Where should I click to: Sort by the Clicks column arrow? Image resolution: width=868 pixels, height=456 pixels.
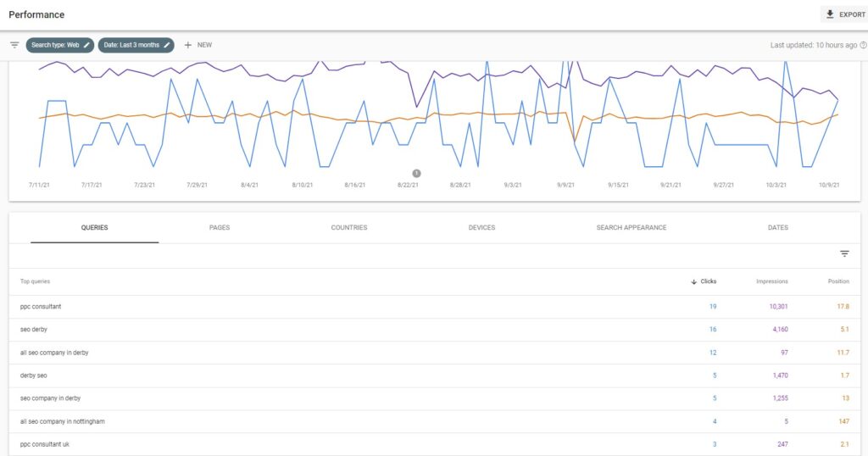point(694,281)
